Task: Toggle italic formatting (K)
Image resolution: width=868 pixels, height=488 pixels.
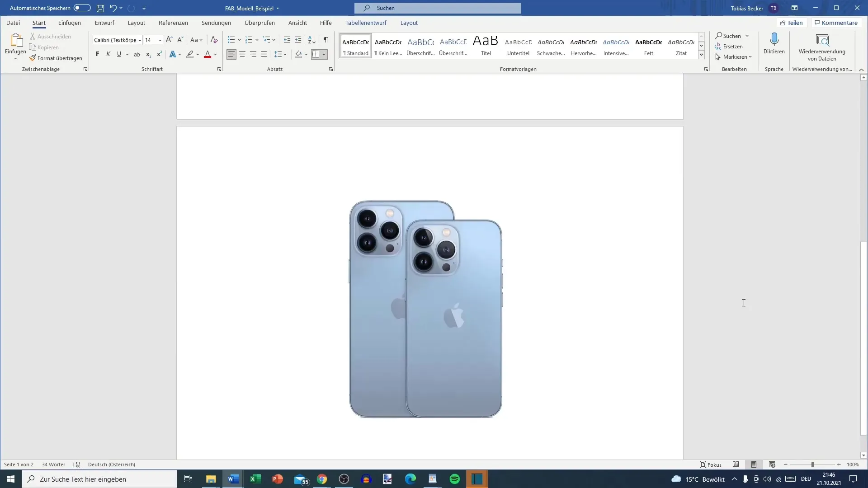Action: (x=108, y=54)
